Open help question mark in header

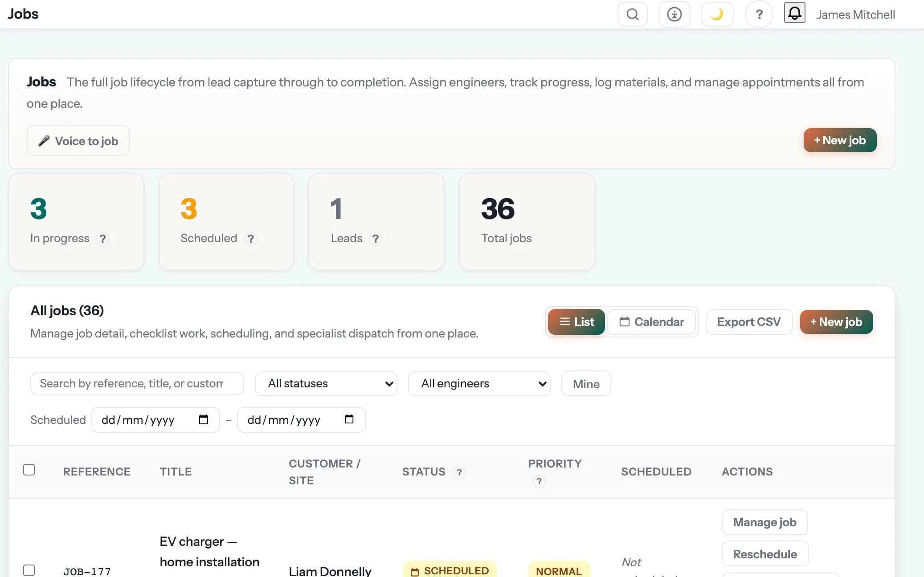[759, 14]
